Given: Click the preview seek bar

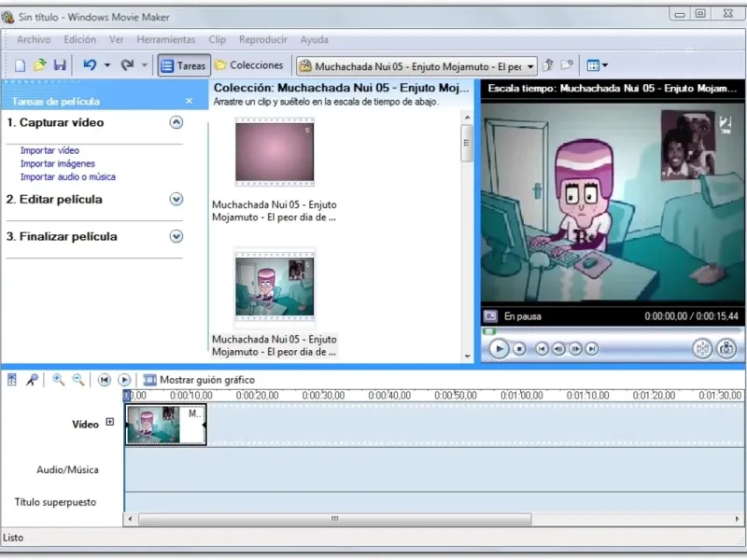Looking at the screenshot, I should (612, 331).
